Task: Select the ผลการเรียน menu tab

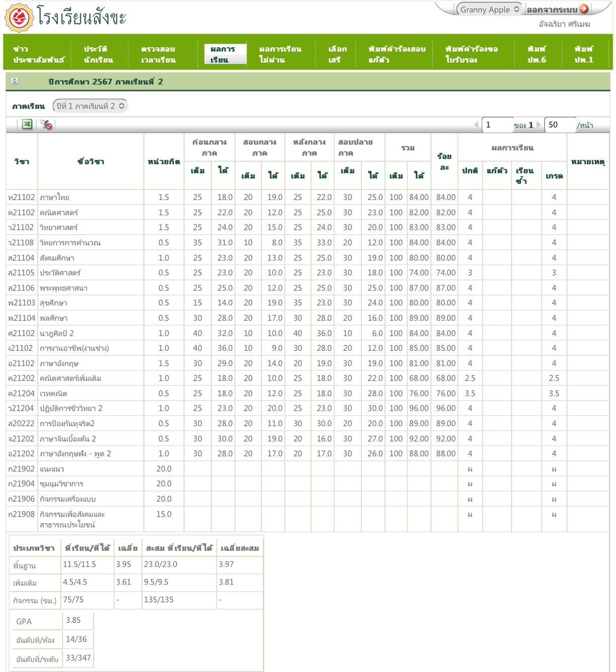Action: 225,54
